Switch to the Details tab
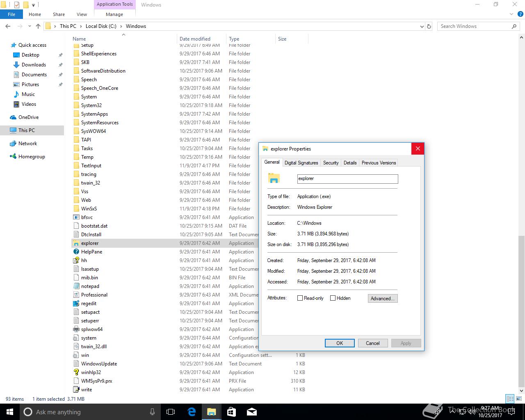Screen dimensions: 525x420 (350, 163)
